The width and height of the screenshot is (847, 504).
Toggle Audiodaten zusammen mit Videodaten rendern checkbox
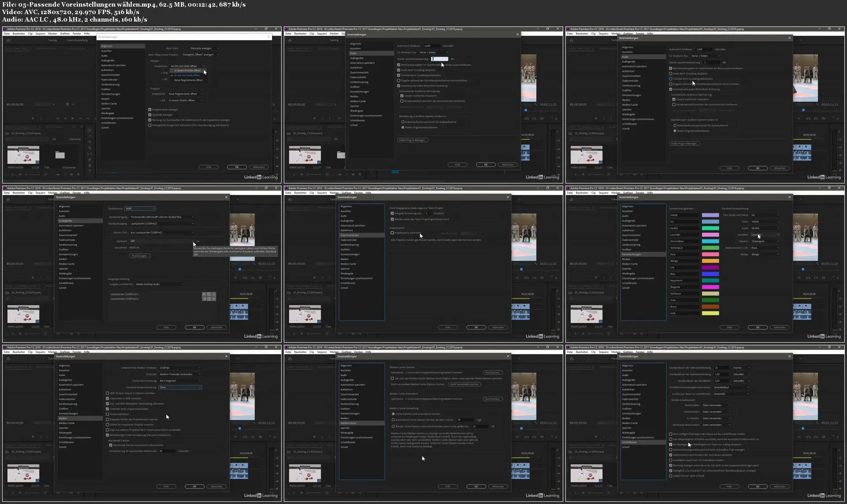pyautogui.click(x=671, y=460)
